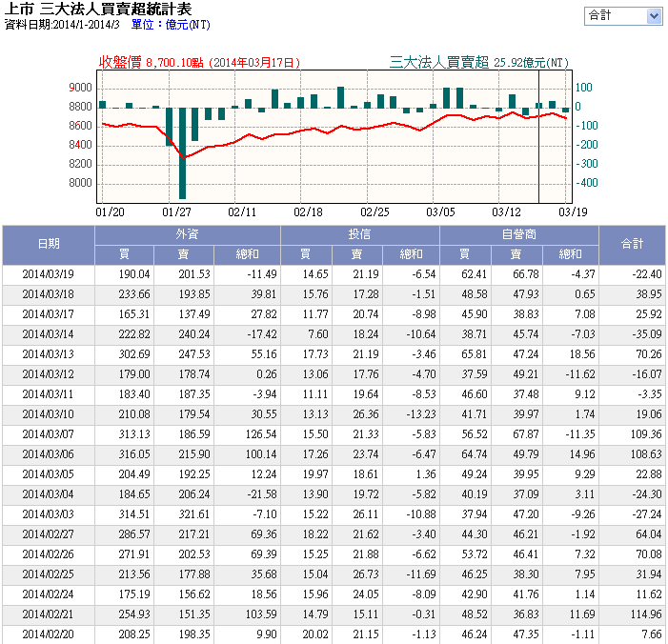The image size is (668, 644).
Task: Select the 2014/03/10 date cell
Action: tap(49, 414)
